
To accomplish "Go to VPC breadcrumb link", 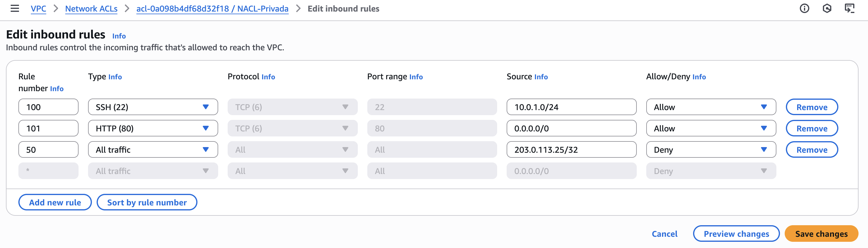I will (39, 9).
